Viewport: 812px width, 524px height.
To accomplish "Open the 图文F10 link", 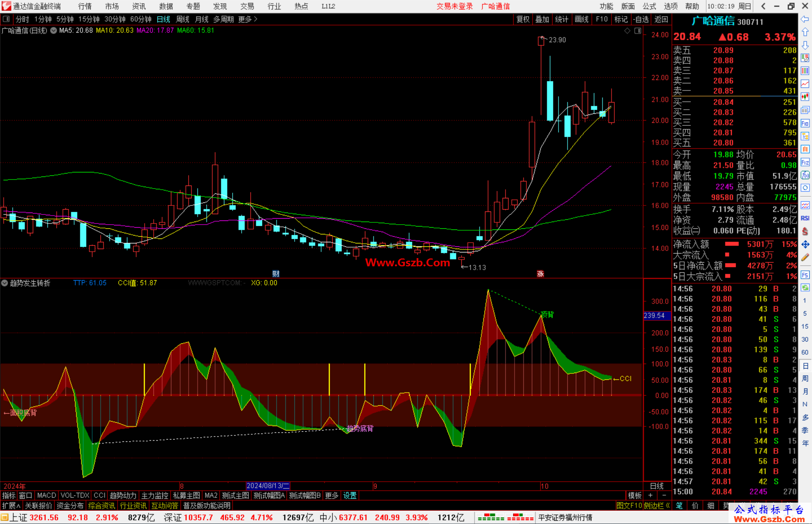I will pyautogui.click(x=629, y=506).
